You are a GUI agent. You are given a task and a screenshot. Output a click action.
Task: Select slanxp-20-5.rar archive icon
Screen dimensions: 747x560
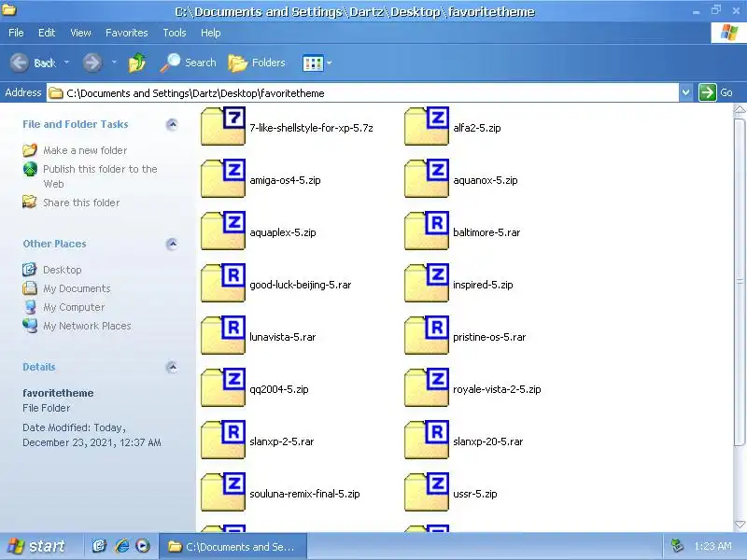pyautogui.click(x=427, y=440)
